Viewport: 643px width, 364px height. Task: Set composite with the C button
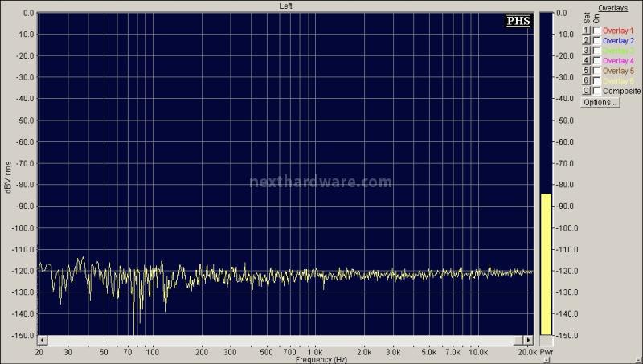tap(587, 91)
